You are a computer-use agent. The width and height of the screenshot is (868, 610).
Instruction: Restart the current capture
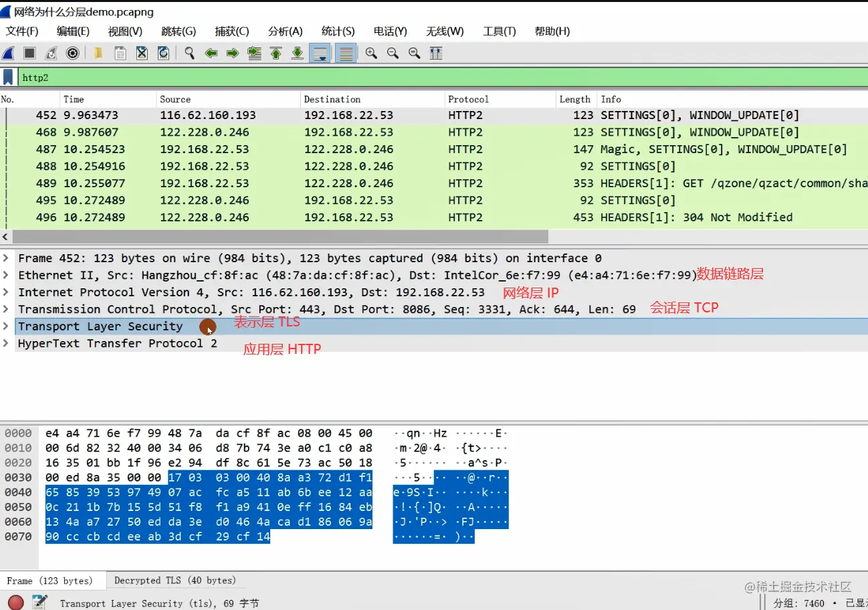tap(51, 54)
